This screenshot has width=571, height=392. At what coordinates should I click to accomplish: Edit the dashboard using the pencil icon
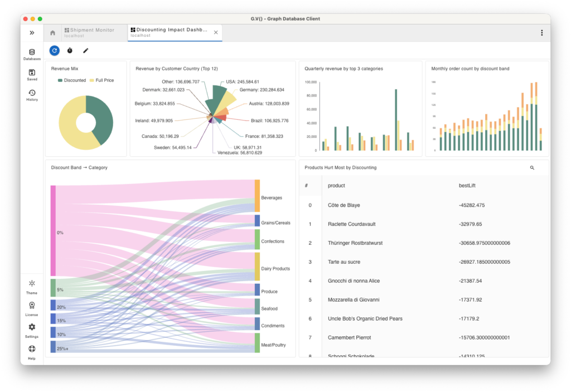click(x=85, y=50)
